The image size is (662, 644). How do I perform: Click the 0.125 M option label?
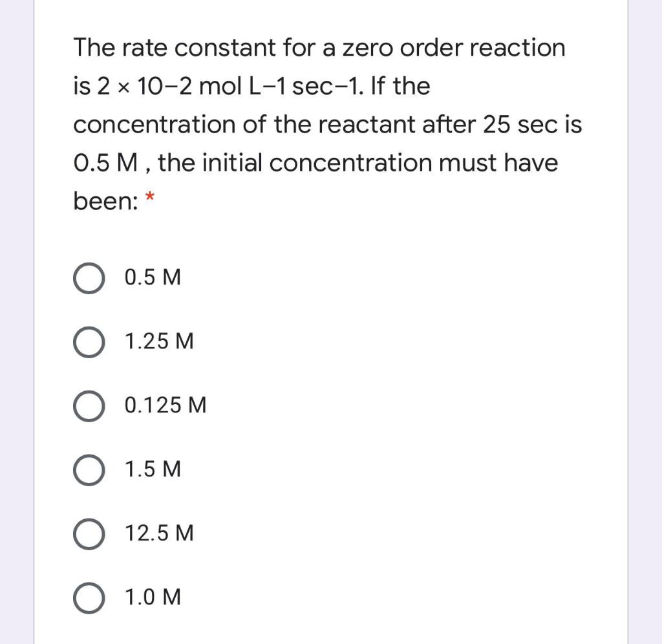(164, 406)
